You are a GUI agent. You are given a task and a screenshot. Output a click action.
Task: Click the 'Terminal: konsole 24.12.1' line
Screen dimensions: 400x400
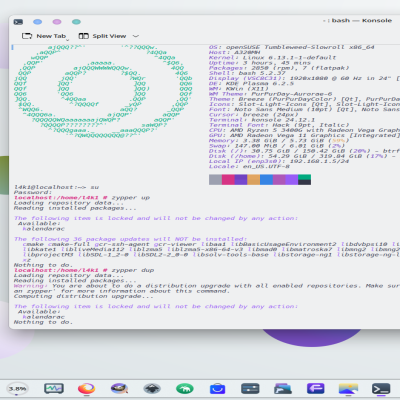point(262,120)
